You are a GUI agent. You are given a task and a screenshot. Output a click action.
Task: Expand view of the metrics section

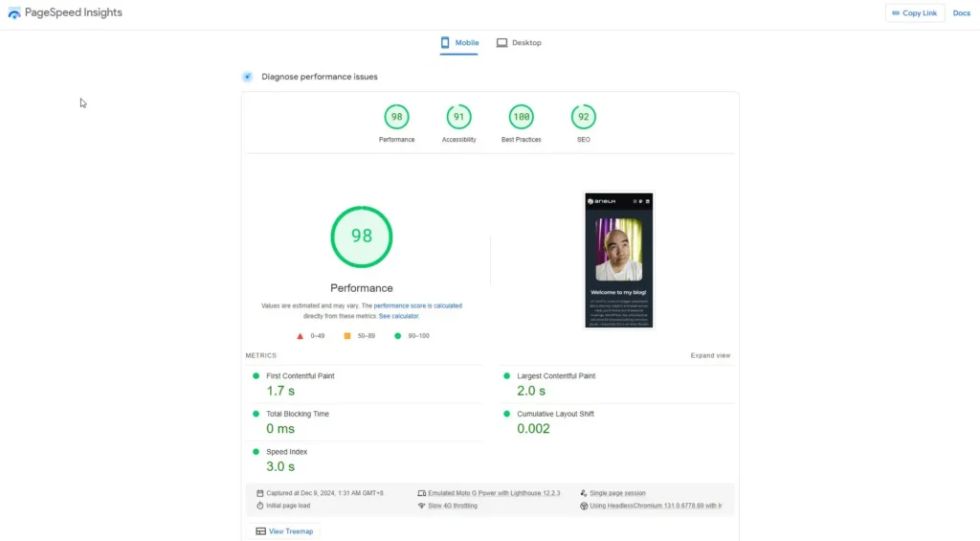pos(710,355)
